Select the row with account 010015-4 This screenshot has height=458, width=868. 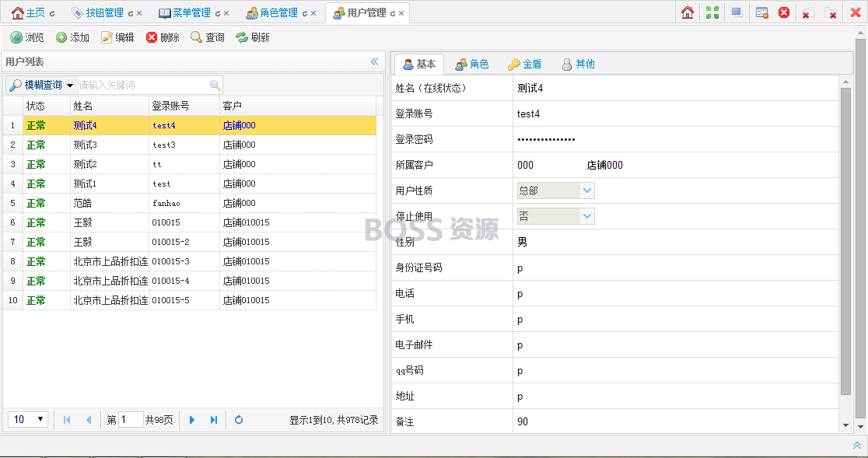190,281
